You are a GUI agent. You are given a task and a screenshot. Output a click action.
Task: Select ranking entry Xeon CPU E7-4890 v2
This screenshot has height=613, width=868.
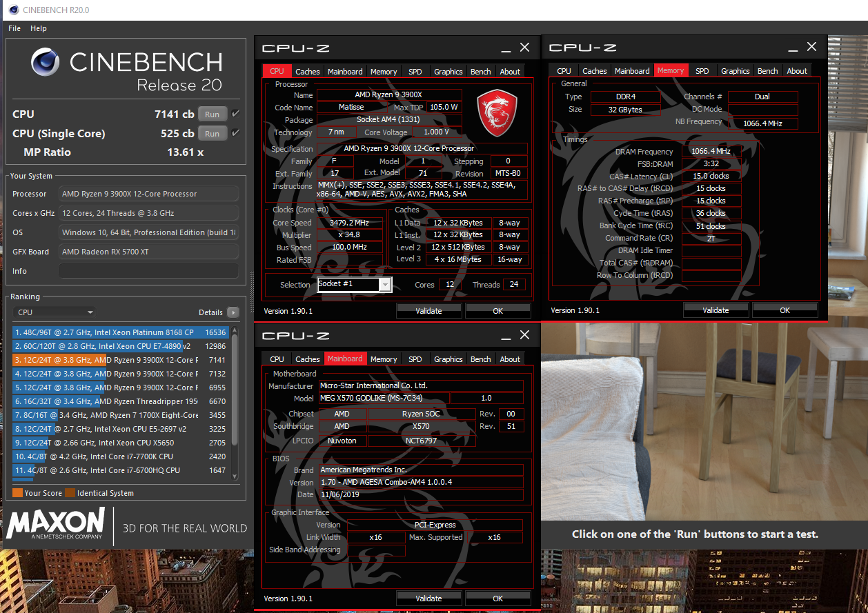tap(120, 346)
